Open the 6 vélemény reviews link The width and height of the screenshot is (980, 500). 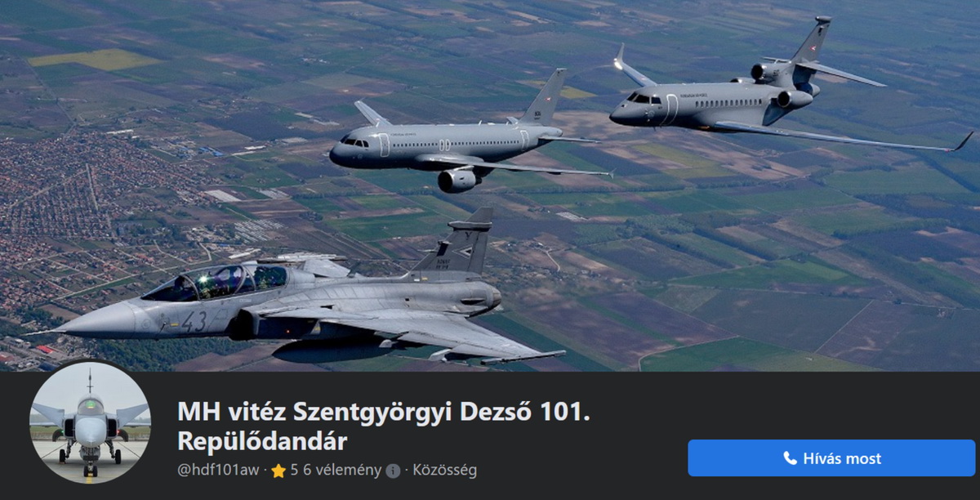point(342,471)
